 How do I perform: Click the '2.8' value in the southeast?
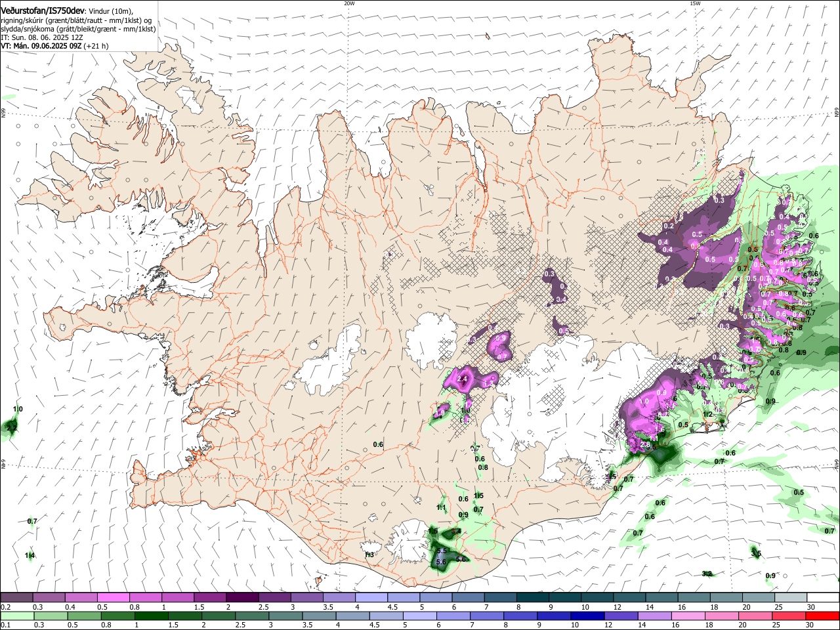(645, 445)
